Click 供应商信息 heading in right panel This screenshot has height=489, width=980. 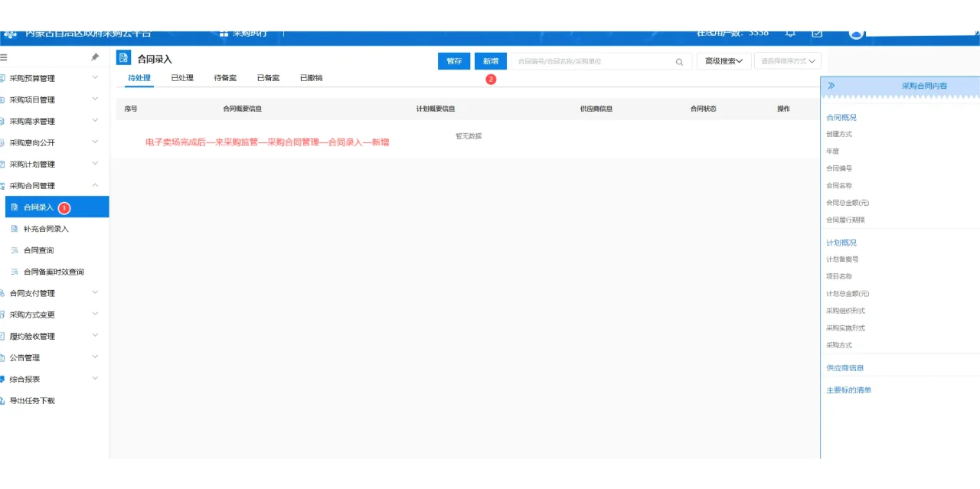pyautogui.click(x=845, y=368)
